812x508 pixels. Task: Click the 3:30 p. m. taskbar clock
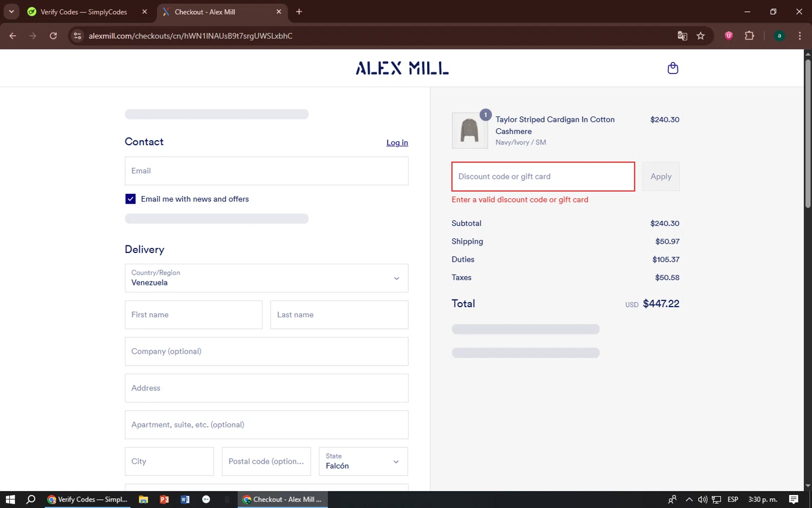pyautogui.click(x=762, y=499)
